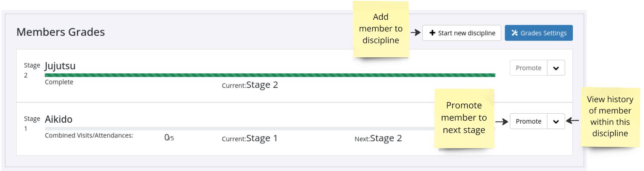Expand the Jujutsu history chevron dropdown
644x171 pixels.
pos(556,68)
